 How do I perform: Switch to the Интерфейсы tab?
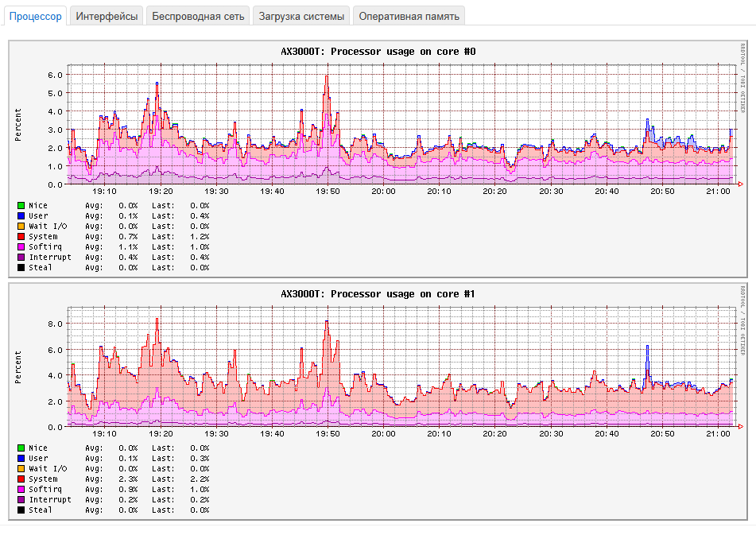click(107, 16)
